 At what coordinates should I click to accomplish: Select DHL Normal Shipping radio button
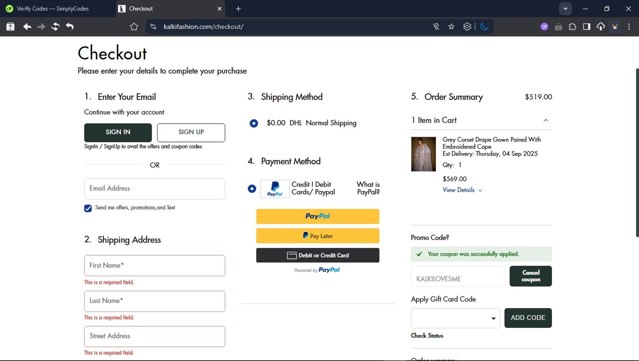tap(253, 123)
